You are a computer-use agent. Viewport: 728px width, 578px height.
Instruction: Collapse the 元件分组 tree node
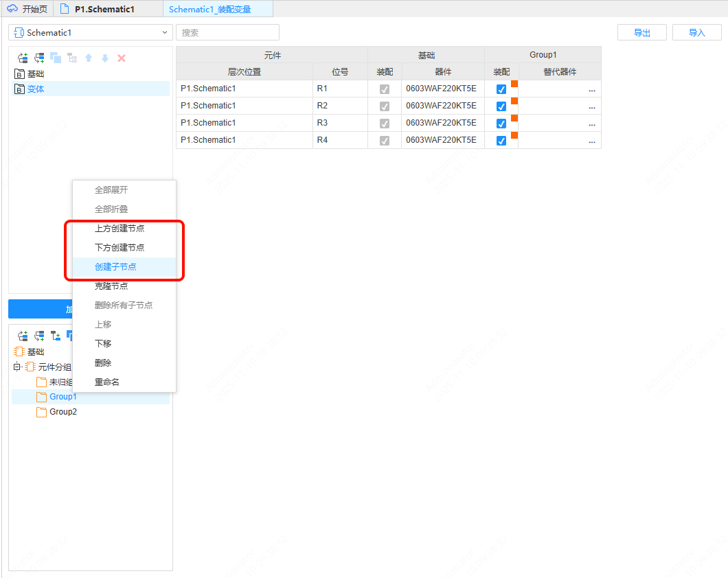(16, 367)
